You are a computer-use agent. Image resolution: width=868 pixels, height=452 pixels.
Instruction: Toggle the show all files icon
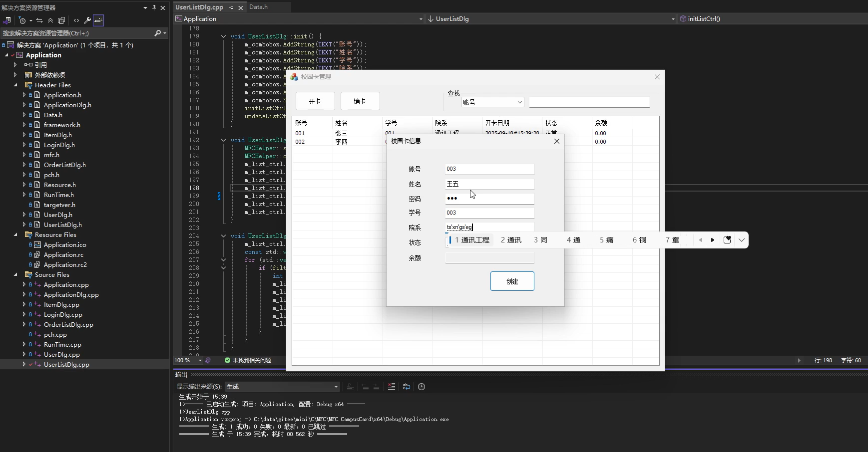(61, 20)
